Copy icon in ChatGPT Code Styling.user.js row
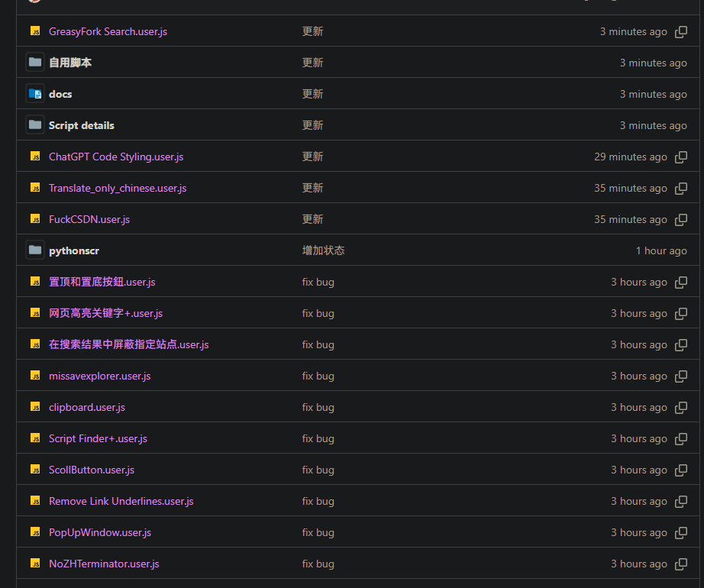This screenshot has width=704, height=588. point(680,157)
